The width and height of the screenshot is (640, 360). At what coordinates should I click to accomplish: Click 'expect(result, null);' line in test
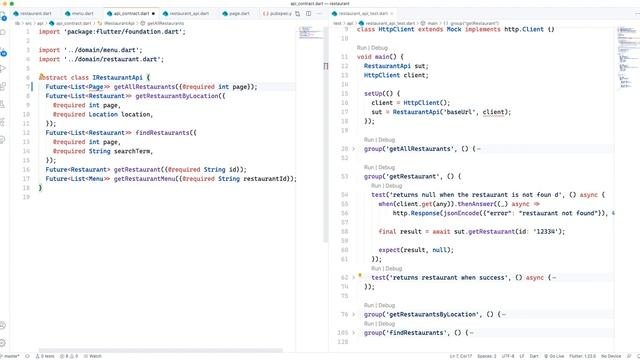(x=416, y=250)
